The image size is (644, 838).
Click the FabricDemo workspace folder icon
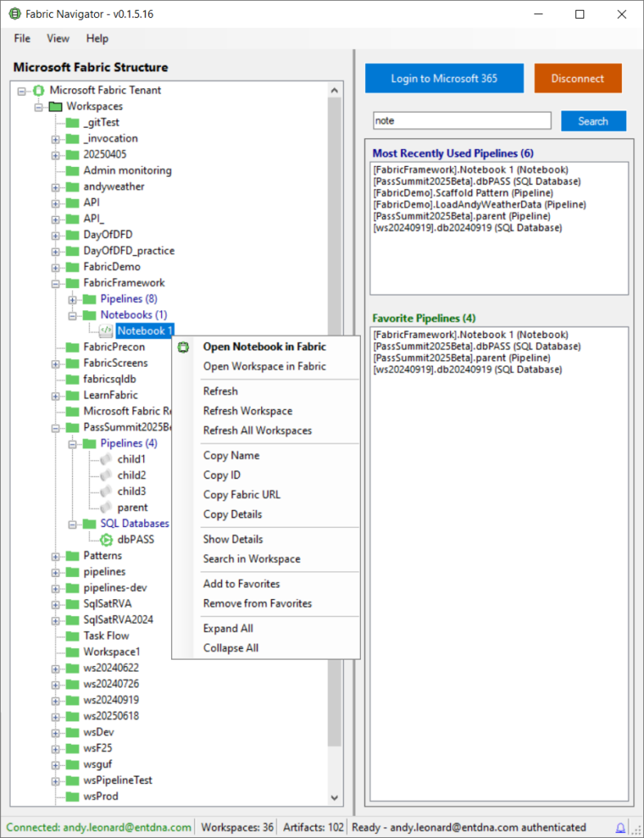point(72,267)
